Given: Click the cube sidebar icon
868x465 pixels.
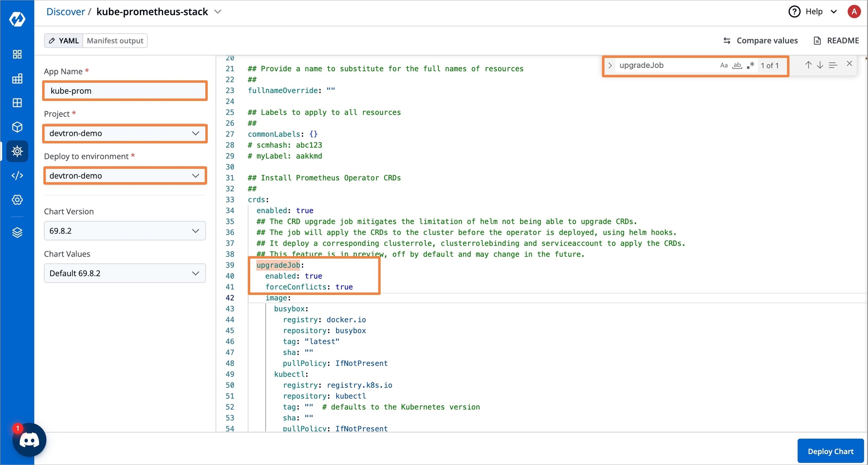Looking at the screenshot, I should coord(17,127).
